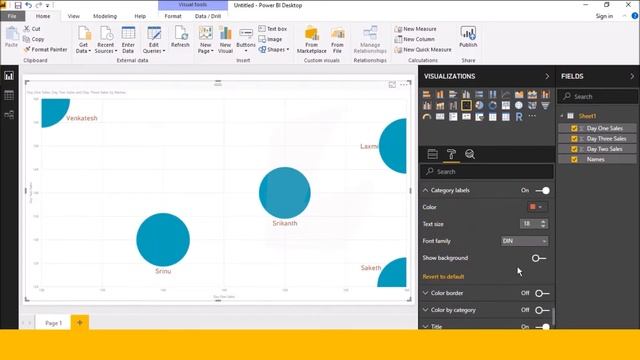Screen dimensions: 640x360
Task: Collapse the Visualizations pane chevron
Action: tap(547, 76)
